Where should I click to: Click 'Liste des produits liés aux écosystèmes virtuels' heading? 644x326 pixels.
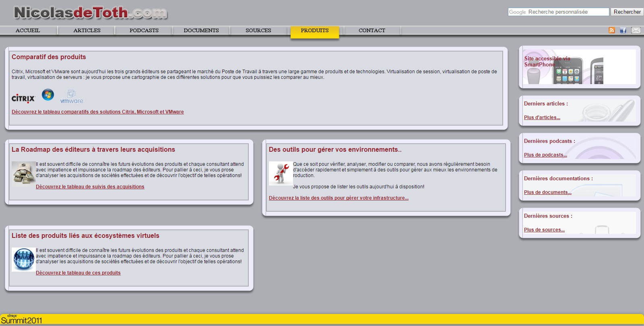click(x=85, y=236)
